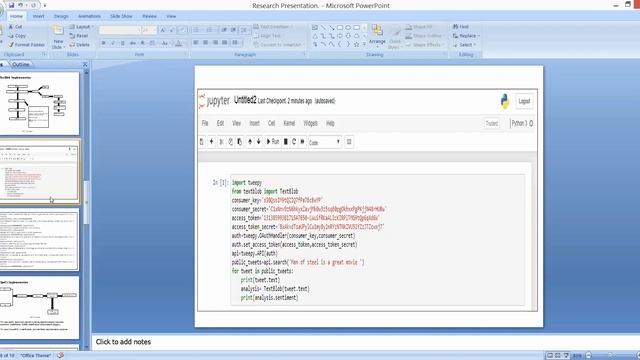Open the Replace dropdown

pos(466,36)
